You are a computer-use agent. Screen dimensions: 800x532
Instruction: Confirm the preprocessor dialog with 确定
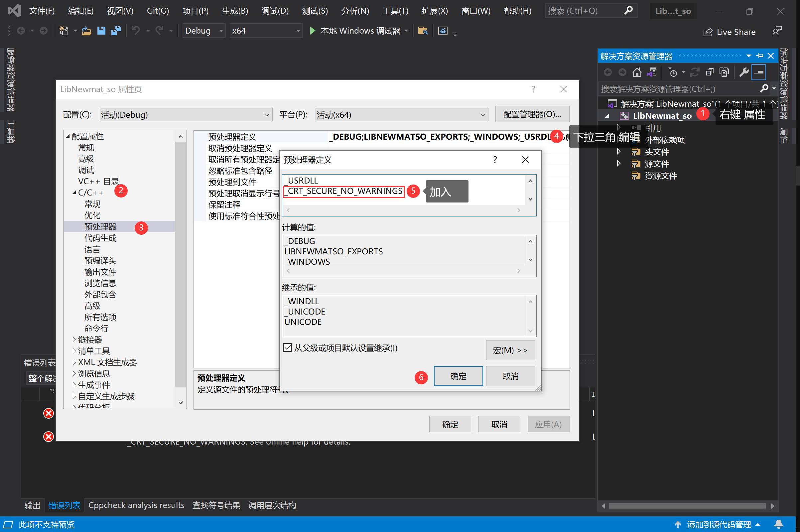coord(458,376)
